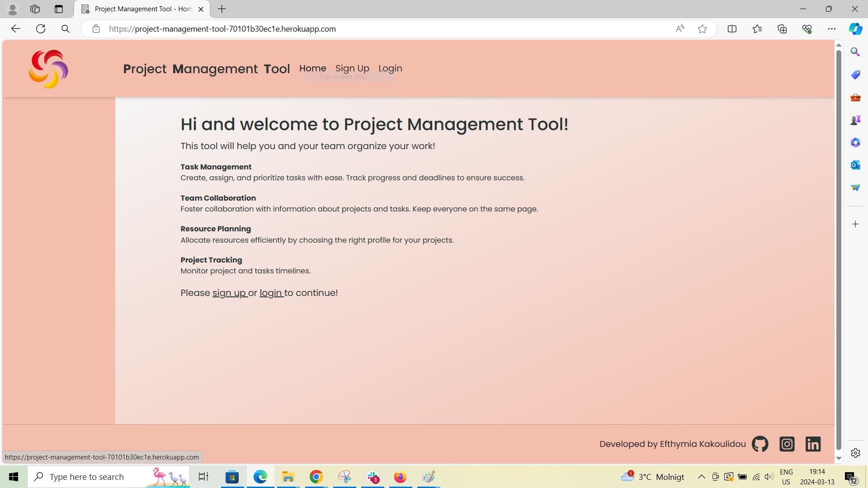Expand sidebar customization with the plus button
Viewport: 868px width, 488px height.
(855, 224)
